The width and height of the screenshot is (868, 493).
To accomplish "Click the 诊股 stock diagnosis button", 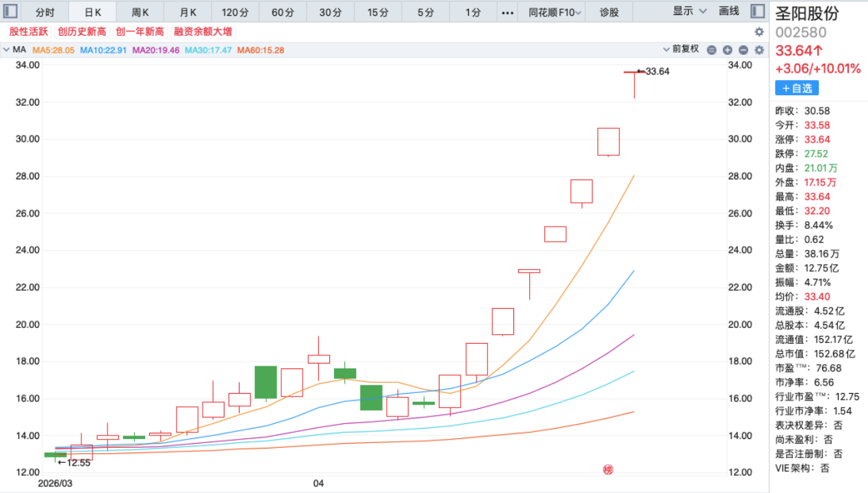I will click(609, 12).
